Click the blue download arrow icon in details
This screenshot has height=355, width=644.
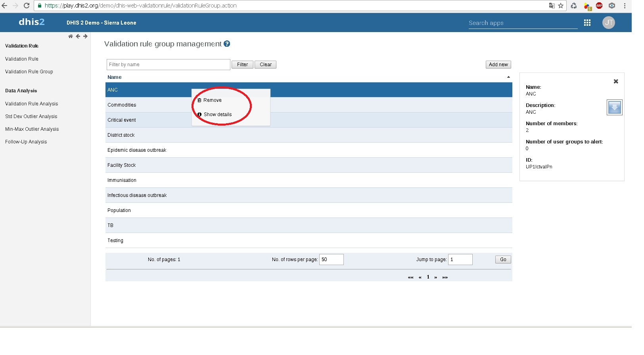pos(614,107)
